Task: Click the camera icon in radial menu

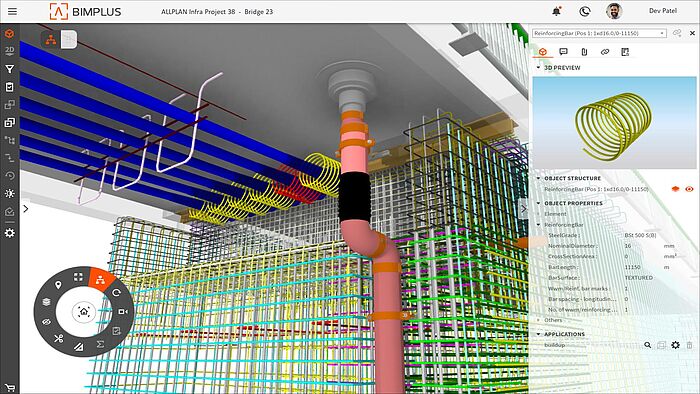Action: [123, 311]
